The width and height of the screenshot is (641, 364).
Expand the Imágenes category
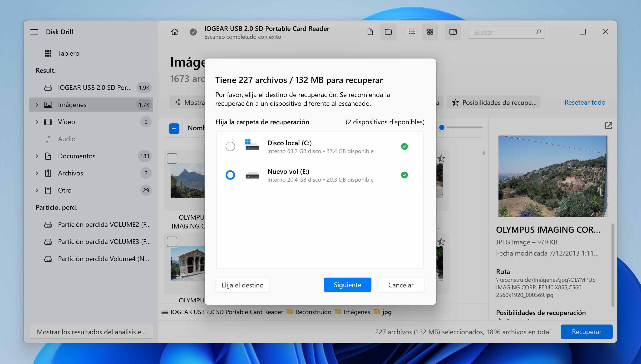(37, 105)
